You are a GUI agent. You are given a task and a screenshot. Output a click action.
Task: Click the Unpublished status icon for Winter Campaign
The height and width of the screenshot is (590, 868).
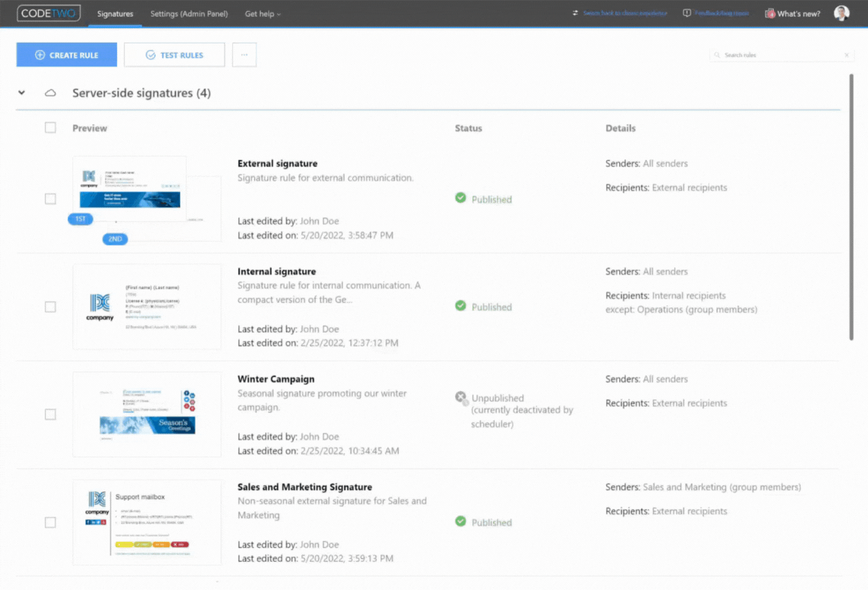pyautogui.click(x=461, y=397)
